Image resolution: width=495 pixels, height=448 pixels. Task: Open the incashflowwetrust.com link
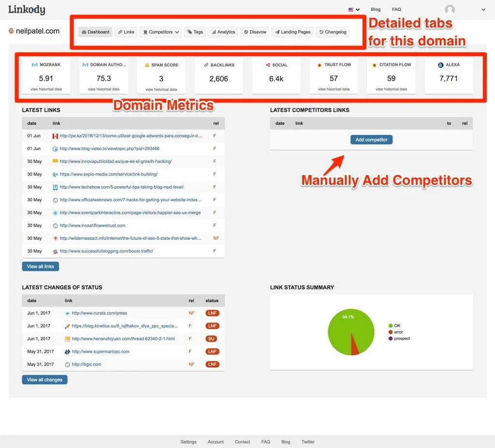(92, 225)
